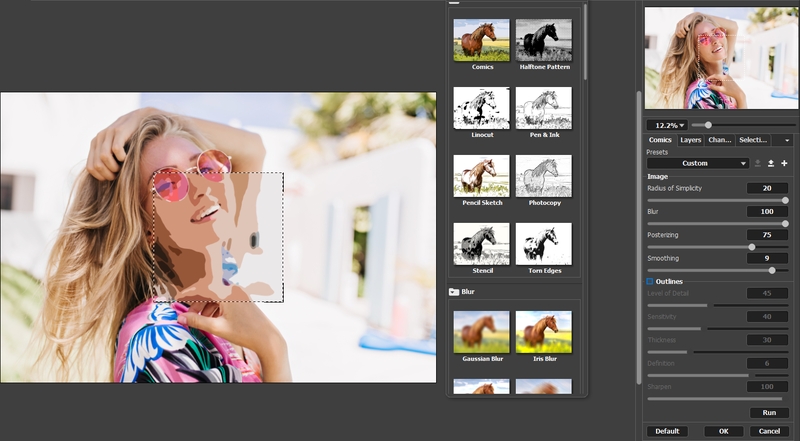Switch to the Layers tab

pos(690,140)
